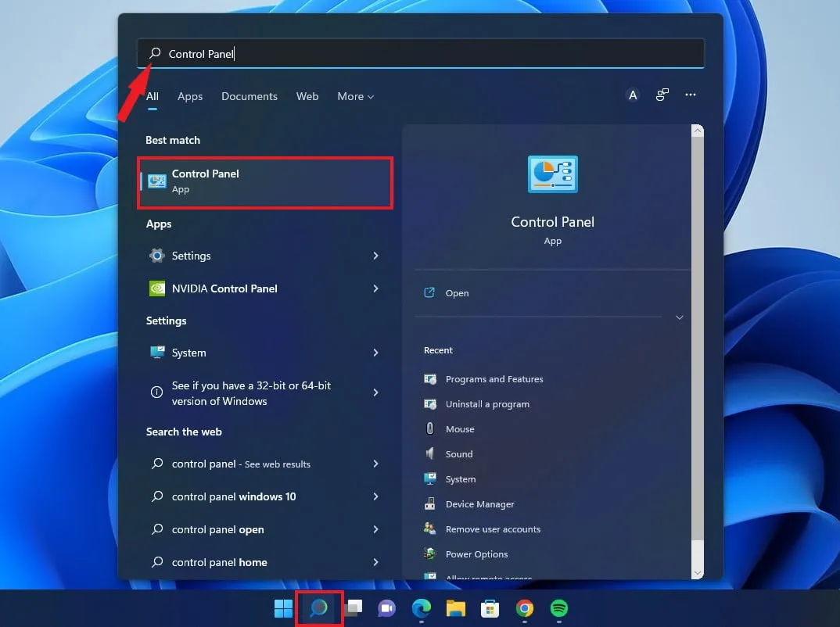
Task: Select the Web search tab
Action: (307, 96)
